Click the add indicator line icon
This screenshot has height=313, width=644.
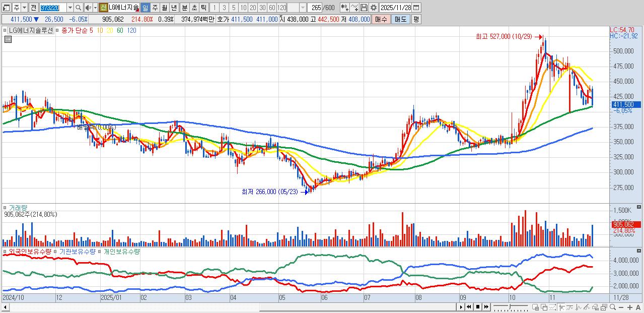coord(354,8)
